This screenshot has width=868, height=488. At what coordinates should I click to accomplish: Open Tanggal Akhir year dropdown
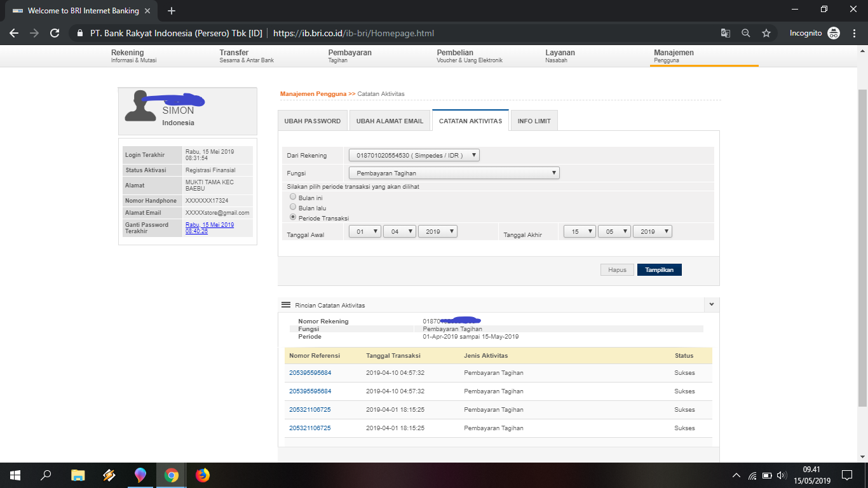[x=653, y=232]
